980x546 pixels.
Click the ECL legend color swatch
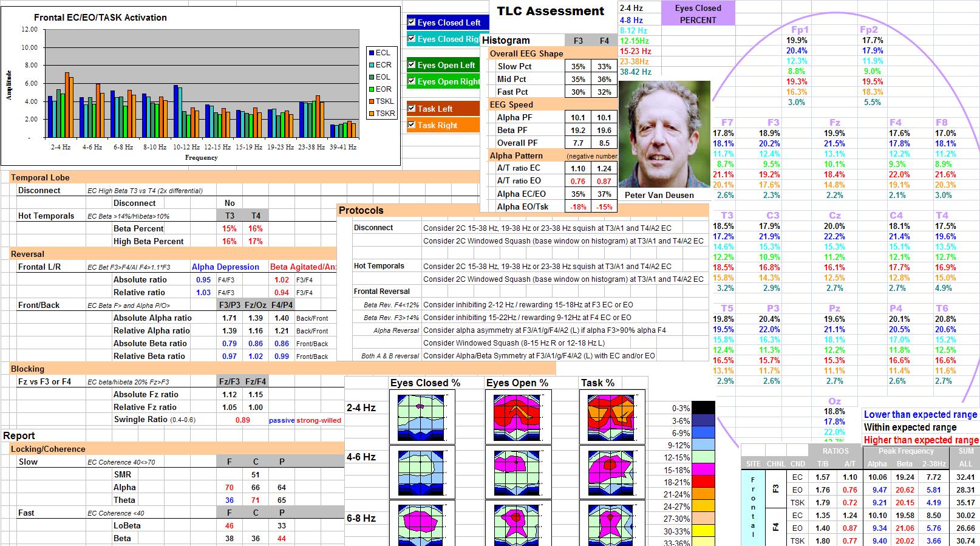point(371,53)
